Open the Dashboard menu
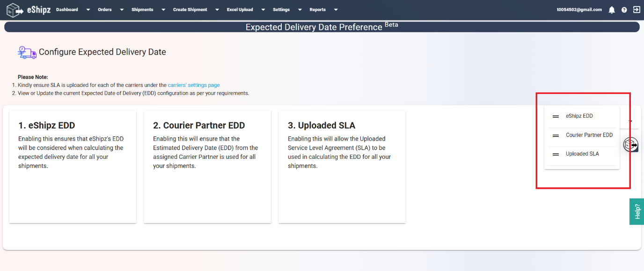Image resolution: width=644 pixels, height=271 pixels. coord(67,10)
